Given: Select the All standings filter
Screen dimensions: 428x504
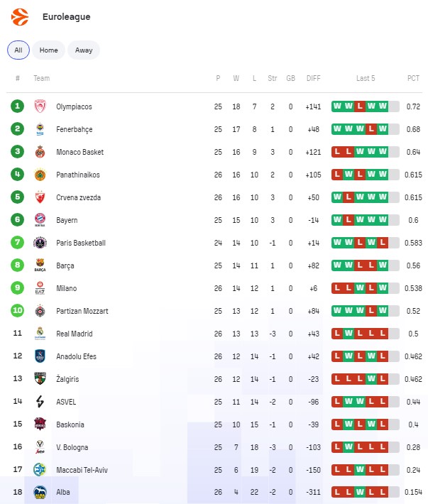Looking at the screenshot, I should (x=18, y=50).
